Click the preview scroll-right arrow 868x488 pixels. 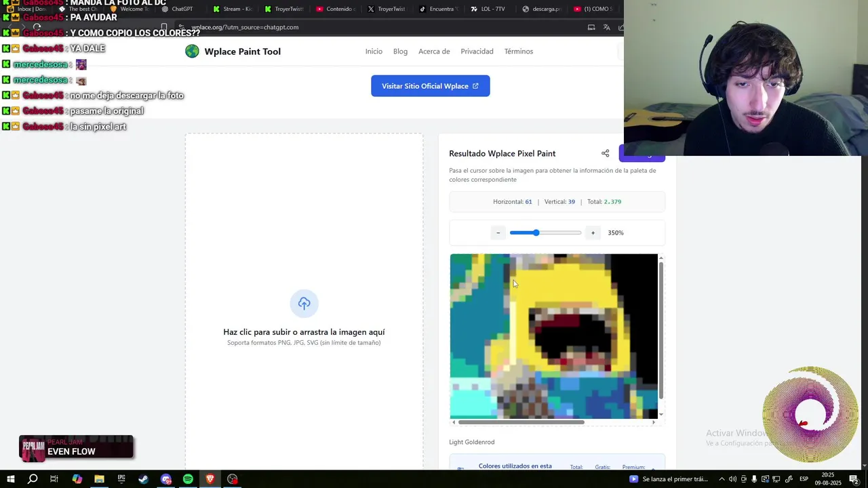[654, 422]
